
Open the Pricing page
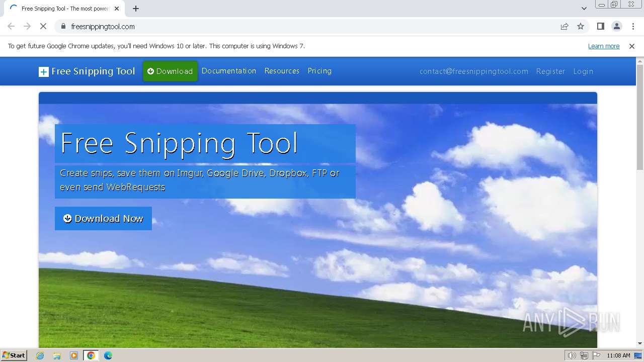click(319, 71)
